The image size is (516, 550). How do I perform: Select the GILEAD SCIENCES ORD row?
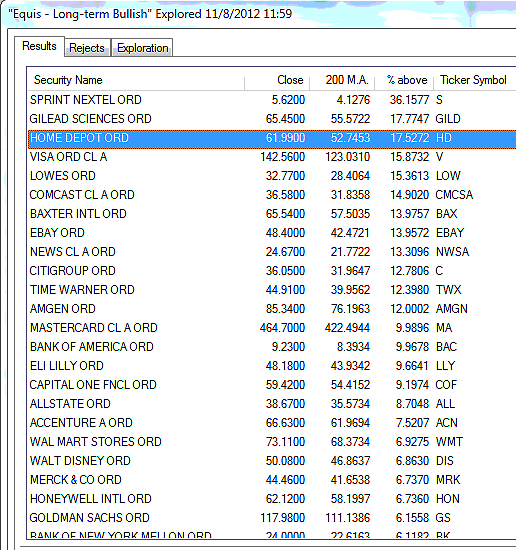pyautogui.click(x=272, y=119)
